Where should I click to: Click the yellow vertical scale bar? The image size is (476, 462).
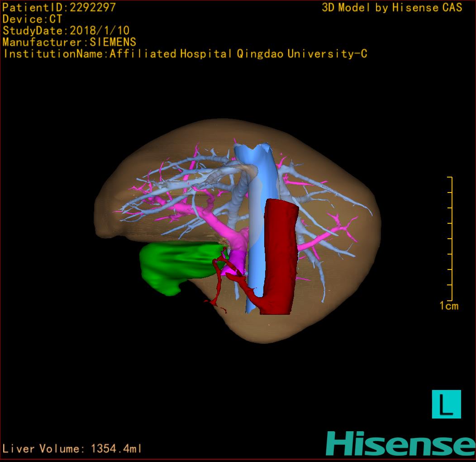click(452, 238)
